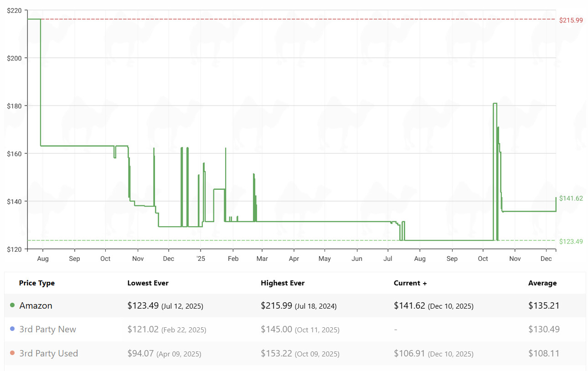This screenshot has height=371, width=588.
Task: Click the $141.62 current price chart label
Action: [x=571, y=198]
